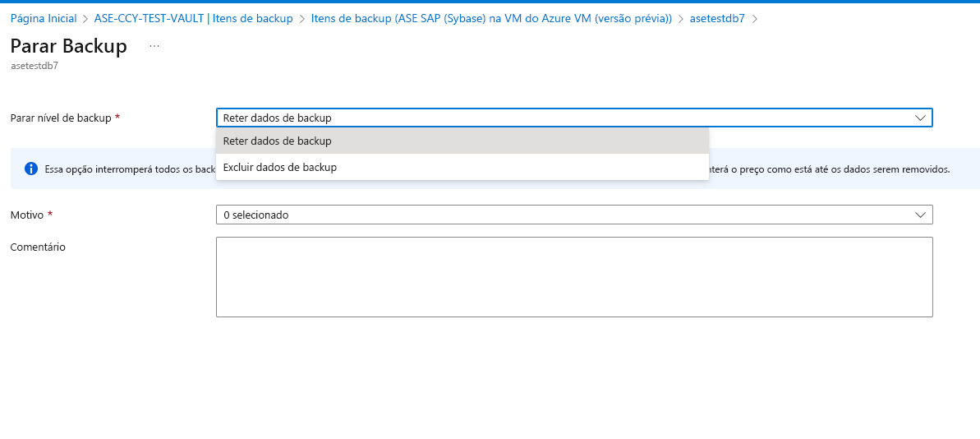Viewport: 980px width, 439px height.
Task: Click the asetestdb7 subtitle under the title
Action: 35,66
